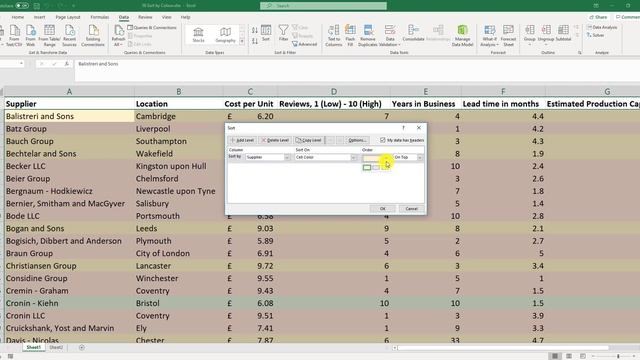
Task: Click the From Web icon
Action: point(31,35)
